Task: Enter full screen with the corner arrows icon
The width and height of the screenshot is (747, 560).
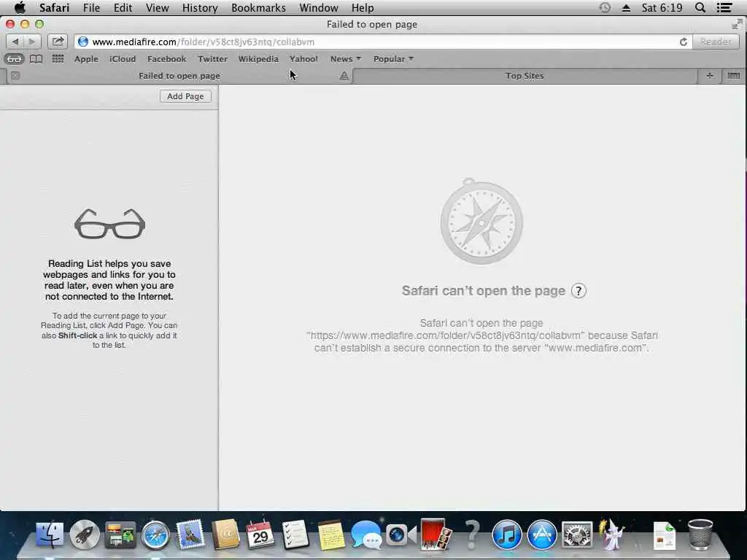Action: [737, 24]
